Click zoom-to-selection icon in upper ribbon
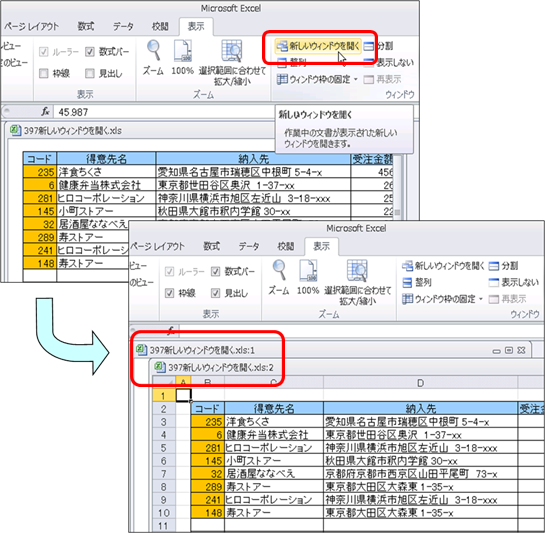The height and width of the screenshot is (533, 545). (232, 51)
